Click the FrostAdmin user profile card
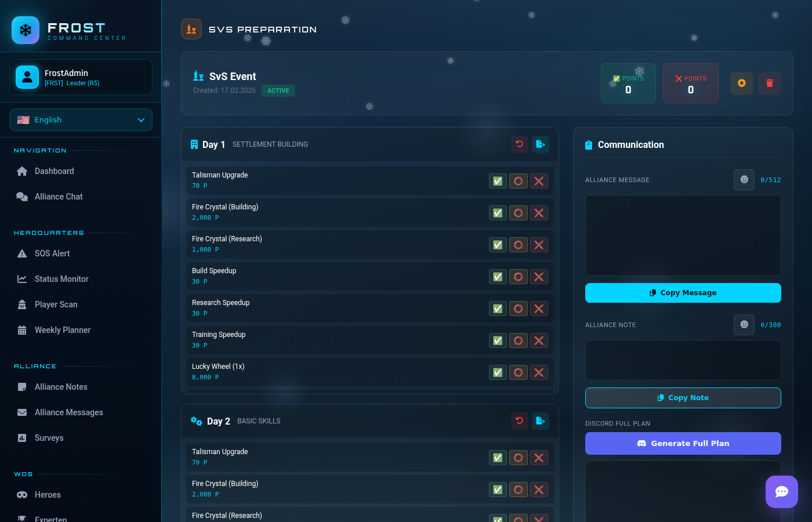812x522 pixels. [81, 77]
